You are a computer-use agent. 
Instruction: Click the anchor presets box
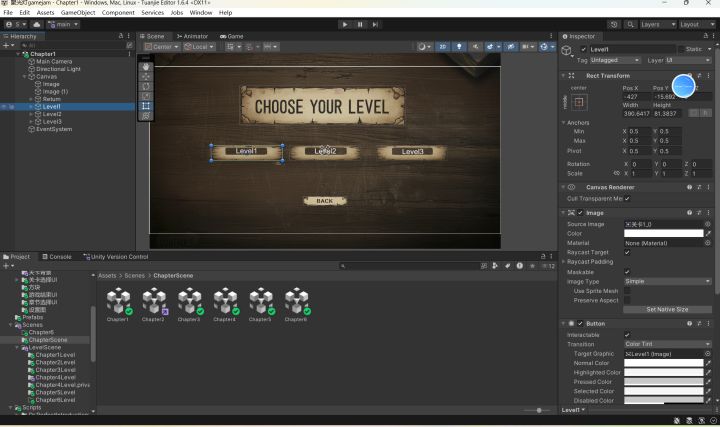pyautogui.click(x=580, y=103)
